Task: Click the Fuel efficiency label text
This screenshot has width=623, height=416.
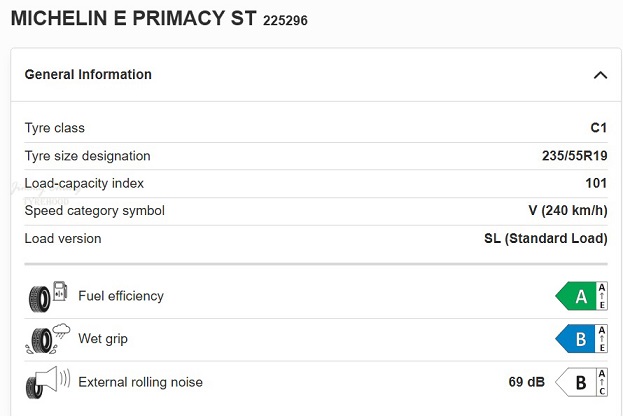Action: [x=121, y=296]
